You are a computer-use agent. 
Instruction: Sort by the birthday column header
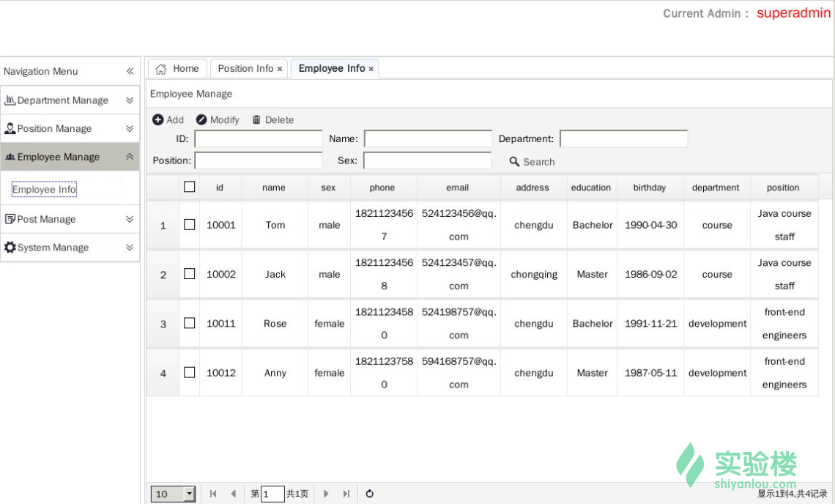pyautogui.click(x=650, y=188)
